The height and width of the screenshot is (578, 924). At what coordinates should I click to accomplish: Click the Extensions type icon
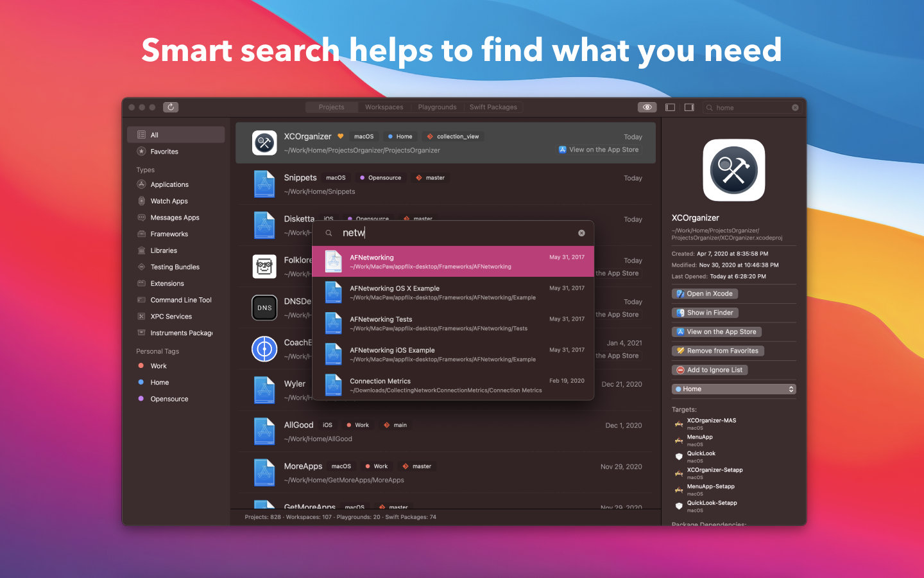(x=142, y=283)
